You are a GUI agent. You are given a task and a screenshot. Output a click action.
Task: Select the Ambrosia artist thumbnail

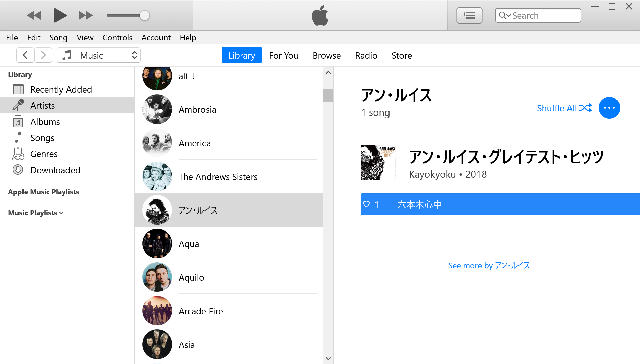pyautogui.click(x=157, y=109)
